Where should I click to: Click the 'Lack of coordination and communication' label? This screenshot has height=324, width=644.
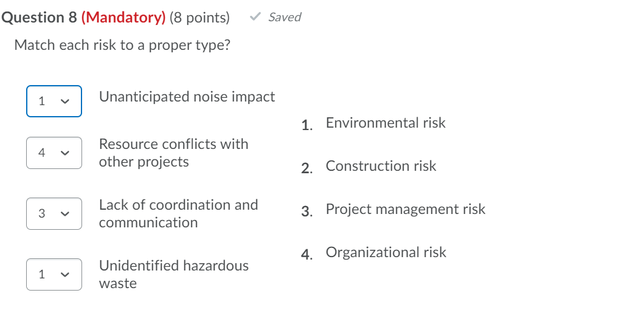pyautogui.click(x=178, y=213)
